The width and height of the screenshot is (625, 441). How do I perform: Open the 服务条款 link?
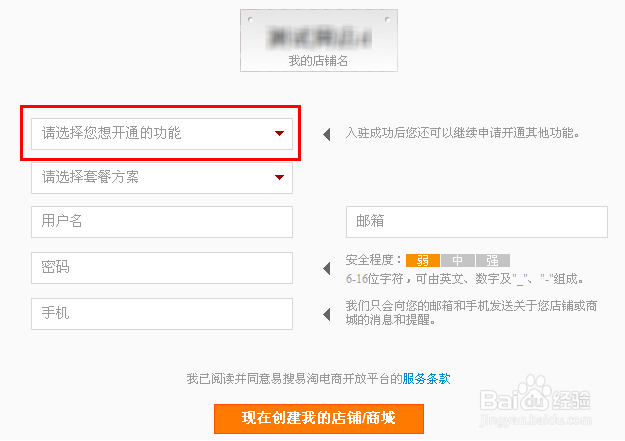tap(426, 379)
